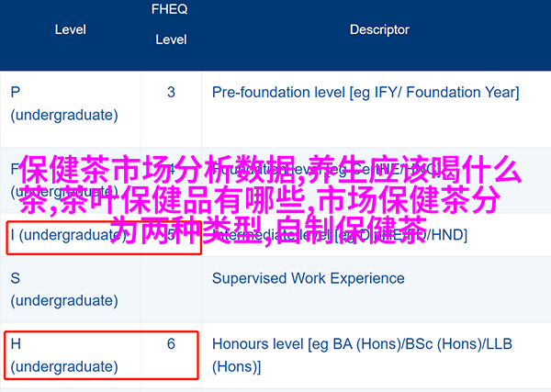The image size is (551, 392).
Task: Select the S (undergraduate) level cell
Action: point(64,287)
